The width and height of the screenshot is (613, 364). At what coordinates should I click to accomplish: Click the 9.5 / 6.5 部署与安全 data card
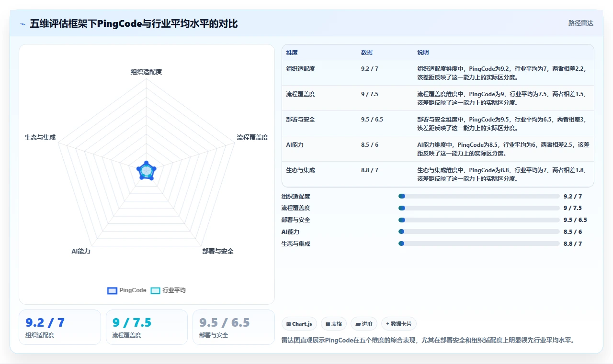point(234,327)
